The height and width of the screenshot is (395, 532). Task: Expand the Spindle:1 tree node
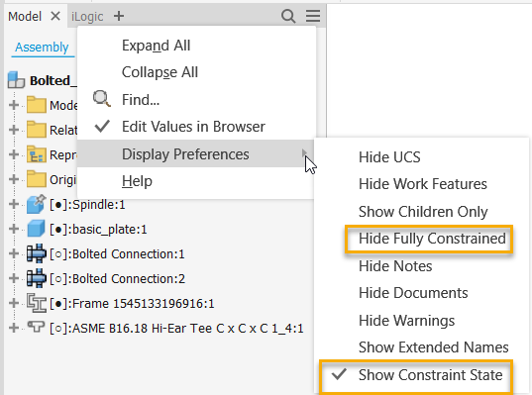(14, 205)
